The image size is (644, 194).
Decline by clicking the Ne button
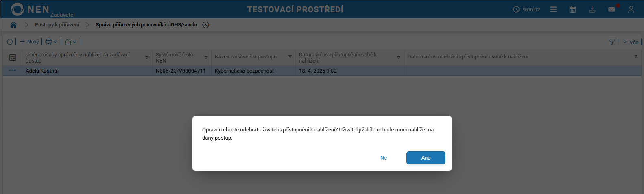click(384, 158)
